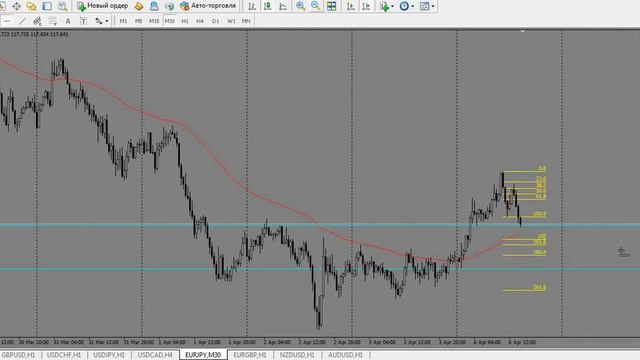640x360 pixels.
Task: Select the Fibonacci retracement tool
Action: (53, 21)
